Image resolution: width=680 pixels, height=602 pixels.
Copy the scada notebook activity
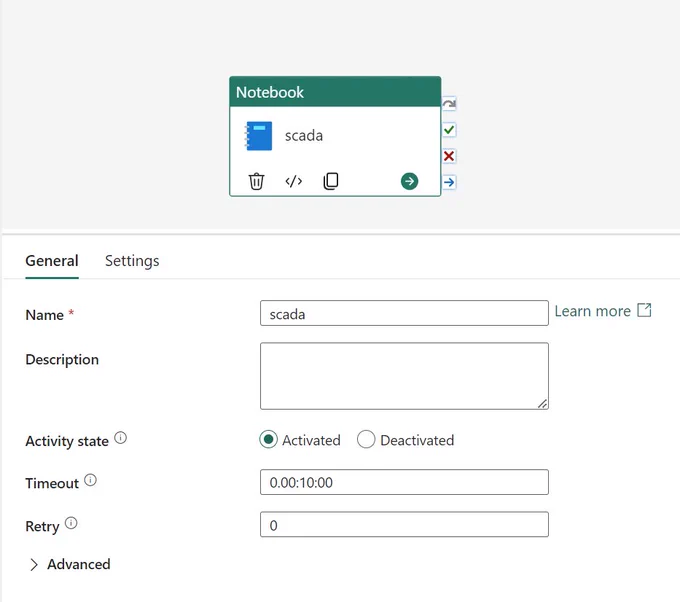[x=331, y=181]
